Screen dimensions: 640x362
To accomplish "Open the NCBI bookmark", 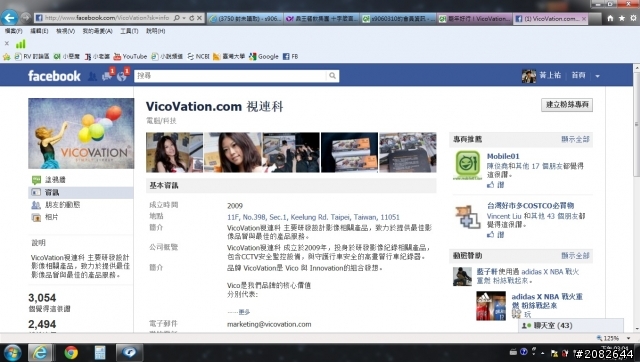I will pyautogui.click(x=198, y=57).
